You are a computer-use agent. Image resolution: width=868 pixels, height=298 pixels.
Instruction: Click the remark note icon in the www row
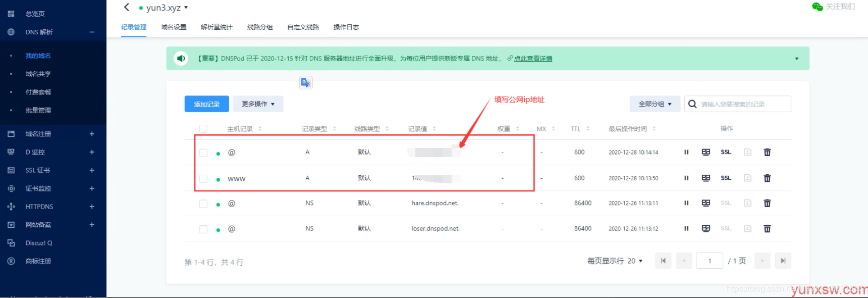point(748,178)
